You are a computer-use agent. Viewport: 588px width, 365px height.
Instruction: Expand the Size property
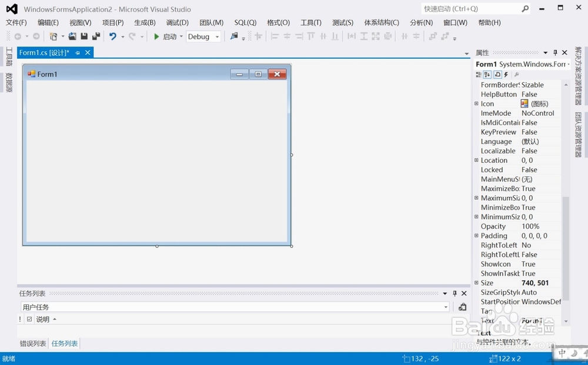[476, 283]
